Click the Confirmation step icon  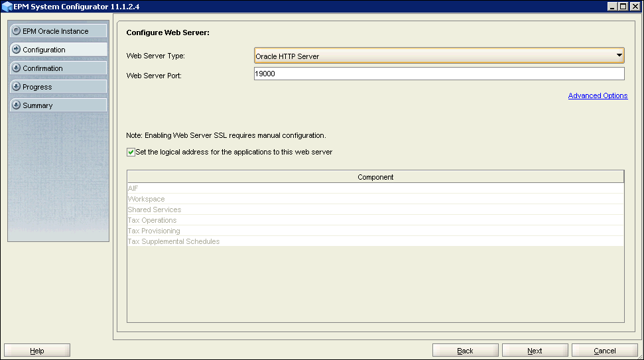[16, 68]
